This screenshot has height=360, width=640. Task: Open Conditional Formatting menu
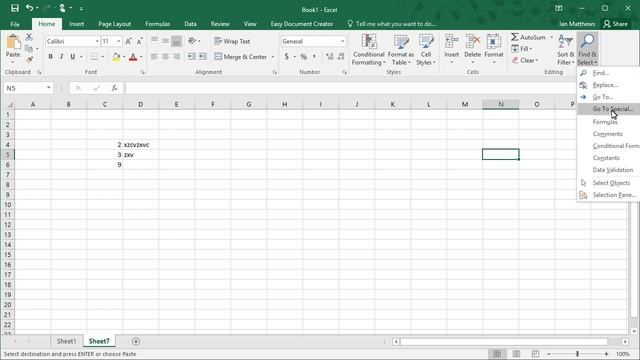click(368, 50)
